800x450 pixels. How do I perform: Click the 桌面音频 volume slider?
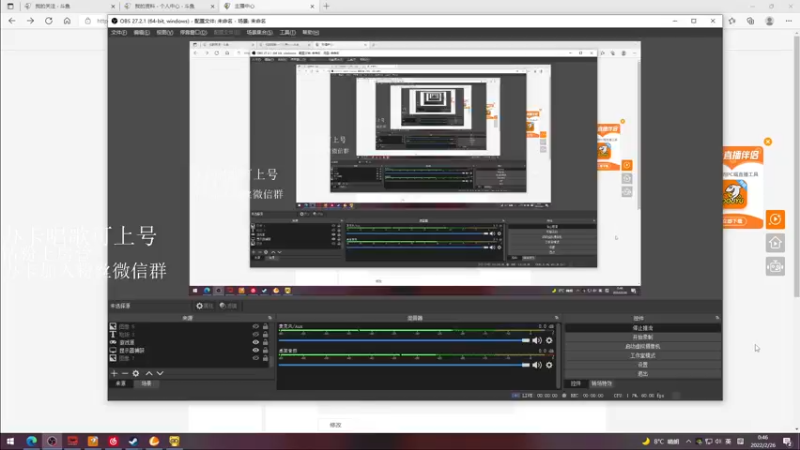point(404,365)
